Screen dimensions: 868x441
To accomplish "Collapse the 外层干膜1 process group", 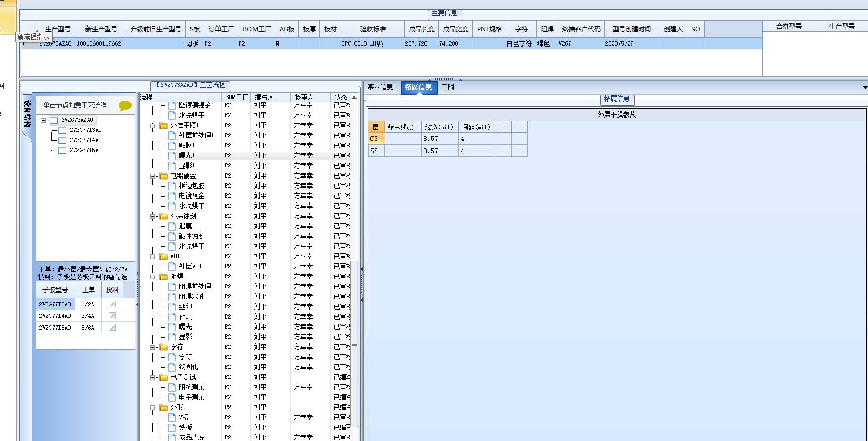I will 153,126.
